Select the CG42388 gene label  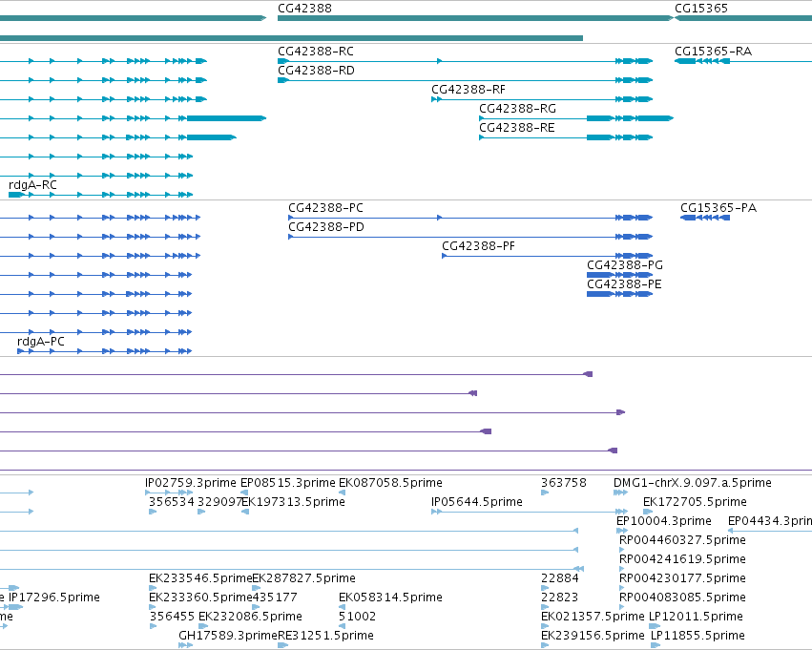304,9
